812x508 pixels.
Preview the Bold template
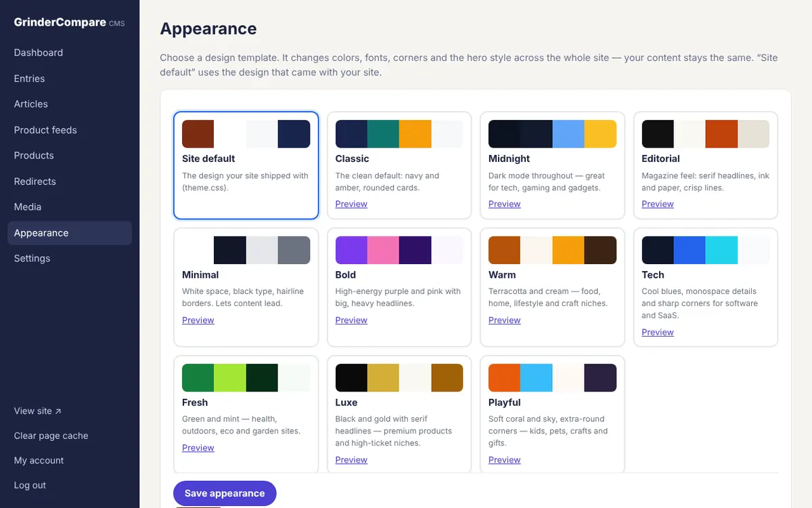tap(351, 320)
